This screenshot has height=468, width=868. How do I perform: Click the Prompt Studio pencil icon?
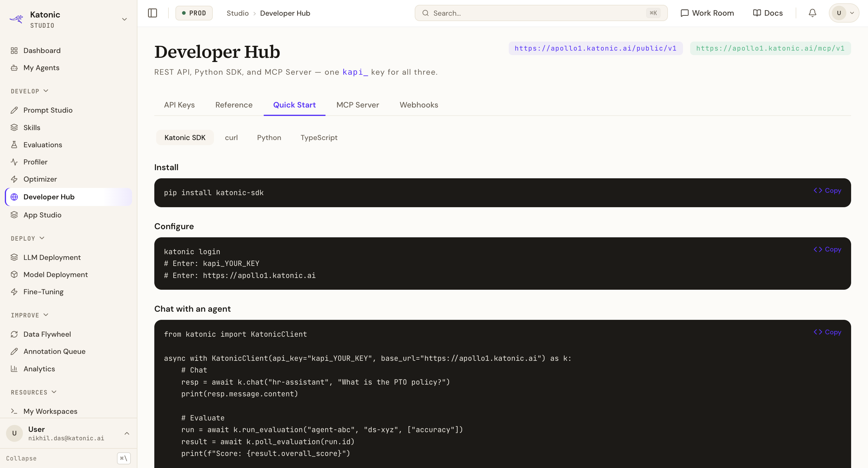tap(14, 110)
